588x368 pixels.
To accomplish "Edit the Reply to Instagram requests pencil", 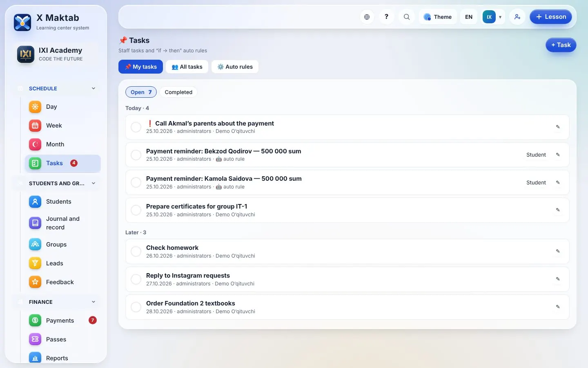I will [x=558, y=279].
